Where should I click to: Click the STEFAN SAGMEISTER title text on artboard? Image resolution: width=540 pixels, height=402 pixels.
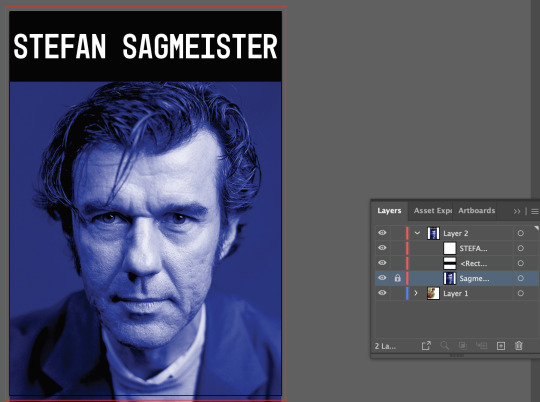coord(145,46)
